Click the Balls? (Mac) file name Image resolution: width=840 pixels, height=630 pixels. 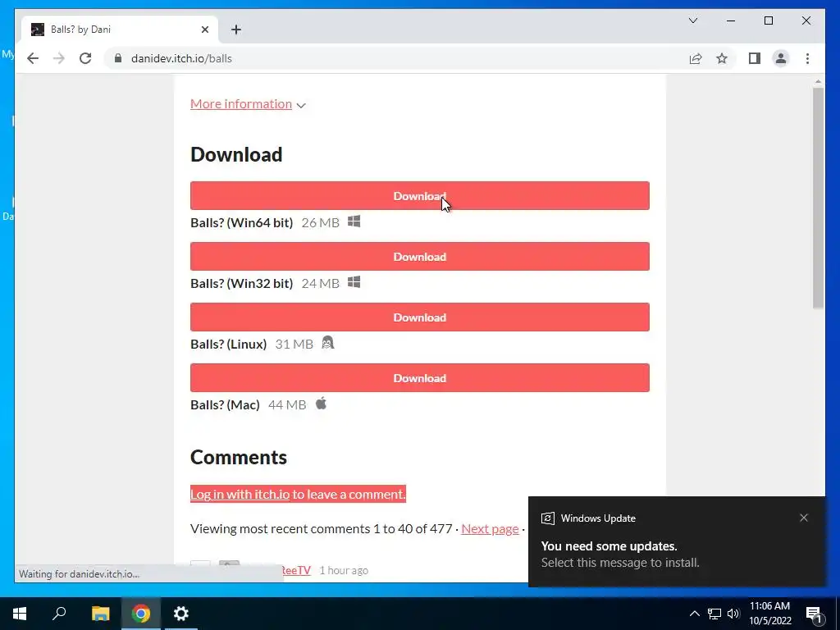pos(225,404)
